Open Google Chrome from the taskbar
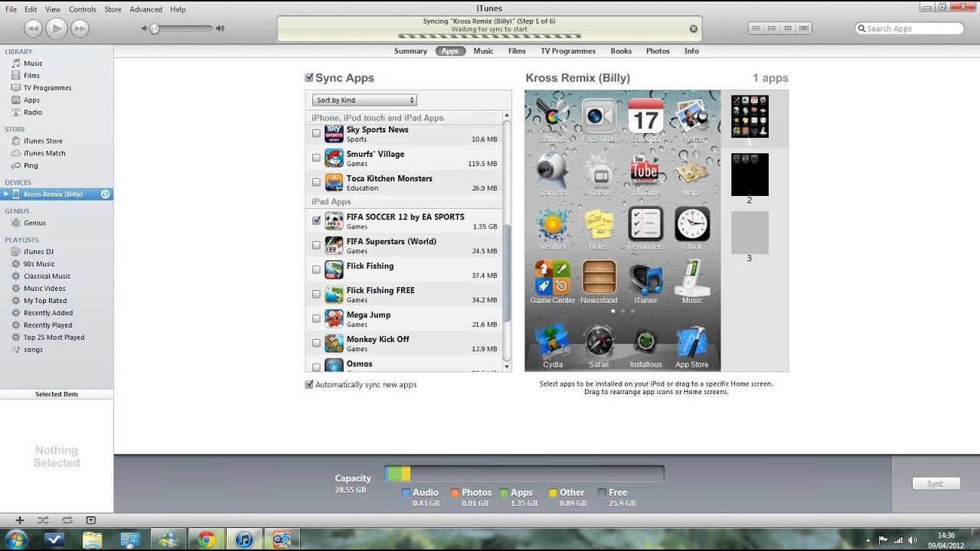This screenshot has height=551, width=980. [x=206, y=540]
